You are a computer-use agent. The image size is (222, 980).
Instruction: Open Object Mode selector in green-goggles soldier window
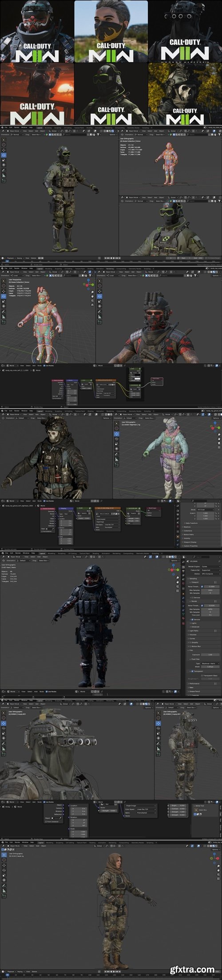14,131
